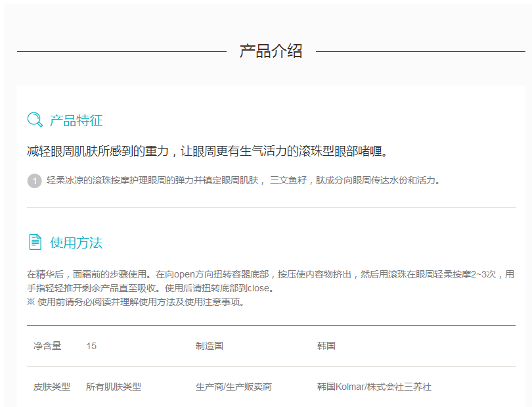Select the 所有肌肤类型 value
532x407 pixels.
click(x=113, y=387)
